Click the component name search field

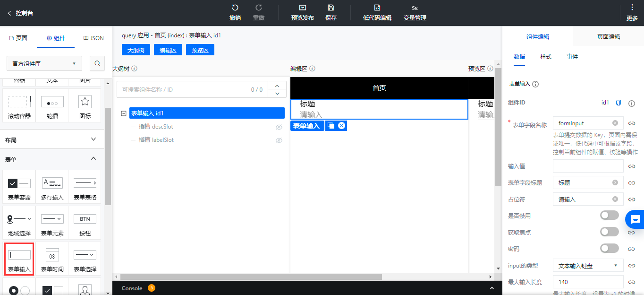192,89
